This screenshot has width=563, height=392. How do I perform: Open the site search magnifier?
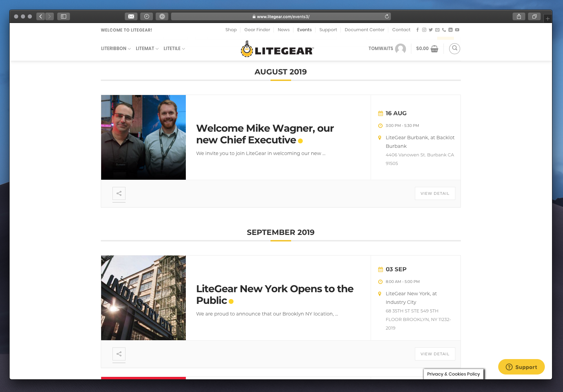coord(455,48)
